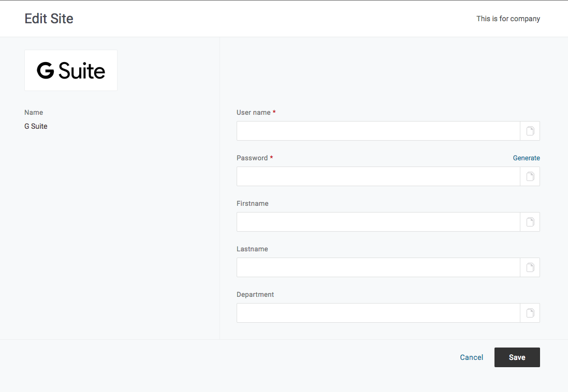
Task: Copy the Password field value
Action: [530, 176]
